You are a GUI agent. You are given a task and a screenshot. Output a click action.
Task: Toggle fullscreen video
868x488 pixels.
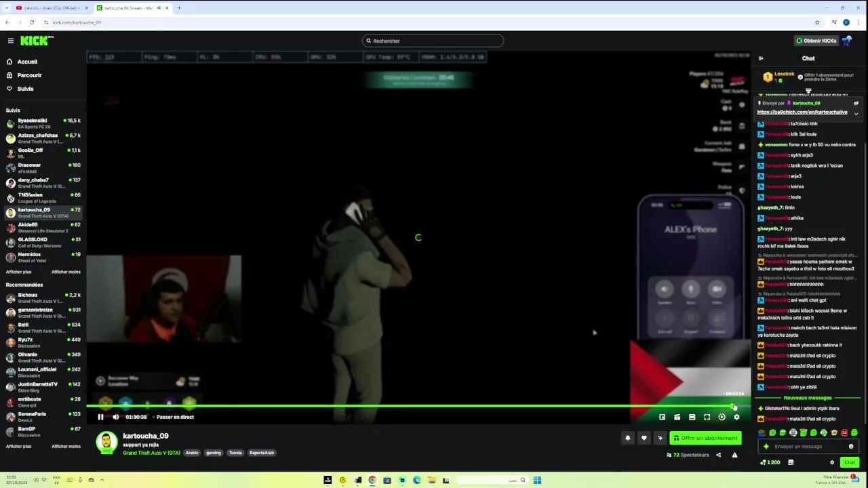707,417
